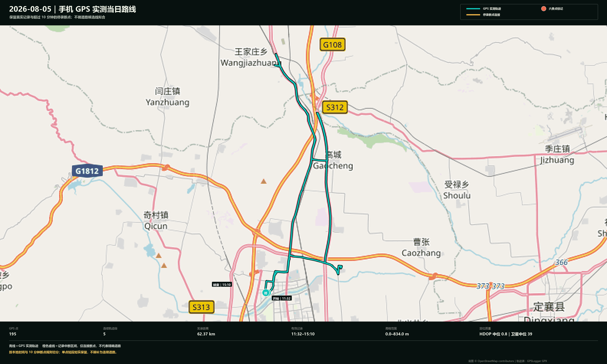Select the 结束 | 15:10 label
This screenshot has height=364, width=607.
(x=222, y=285)
